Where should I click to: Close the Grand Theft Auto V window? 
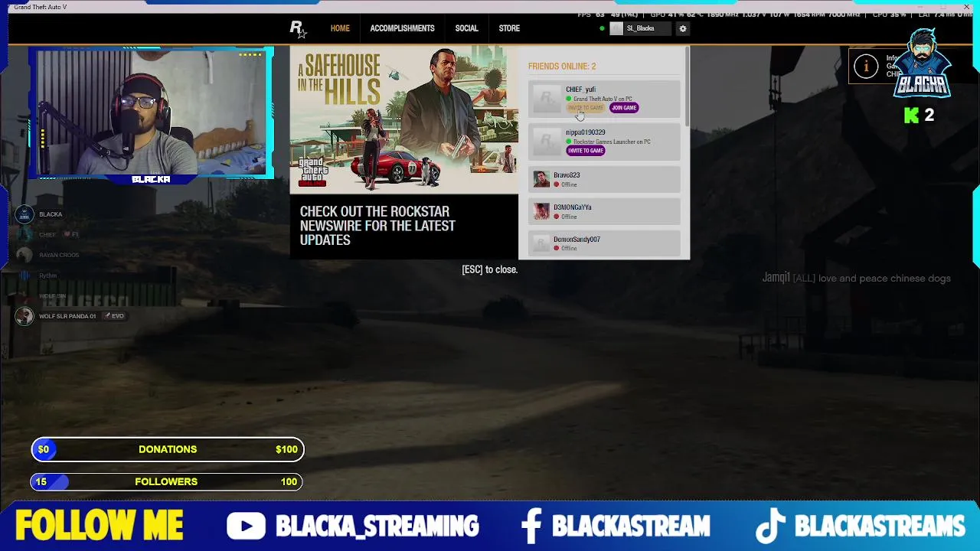point(966,7)
